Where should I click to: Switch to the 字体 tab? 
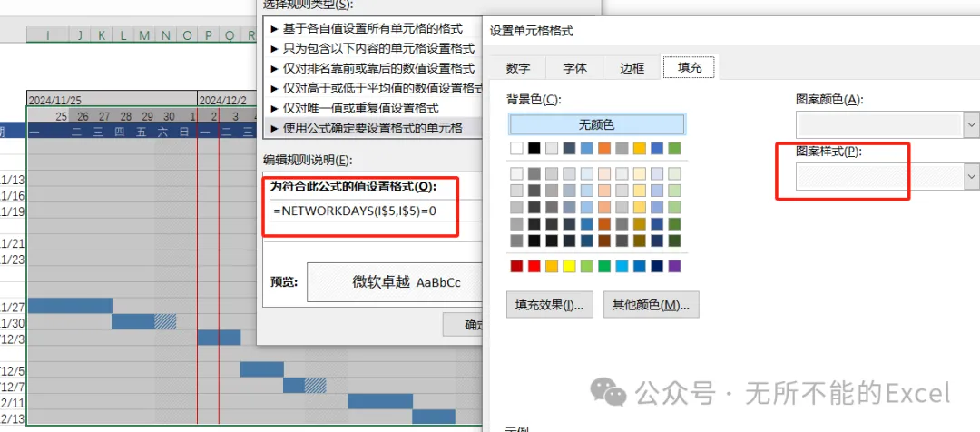574,68
